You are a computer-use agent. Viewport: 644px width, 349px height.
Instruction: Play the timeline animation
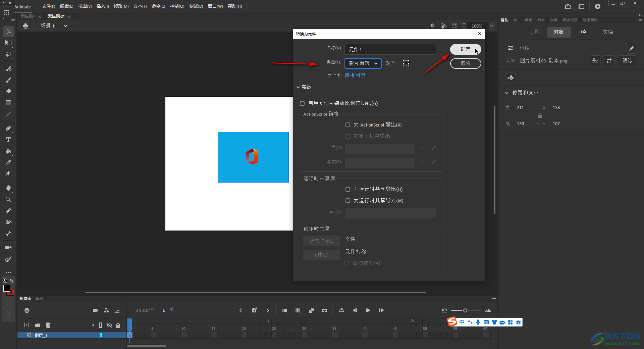click(x=368, y=310)
